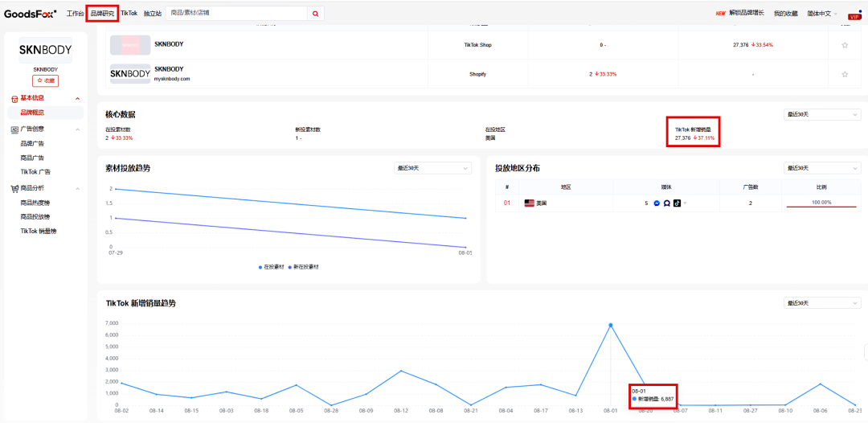The height and width of the screenshot is (423, 868).
Task: Click rank 01 in region table
Action: pos(506,203)
